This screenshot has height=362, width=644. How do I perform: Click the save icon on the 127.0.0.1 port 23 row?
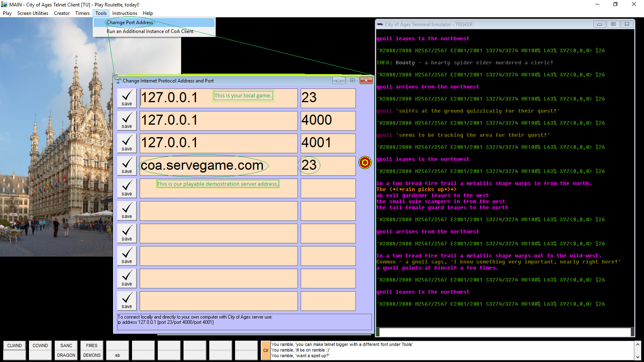pyautogui.click(x=126, y=98)
